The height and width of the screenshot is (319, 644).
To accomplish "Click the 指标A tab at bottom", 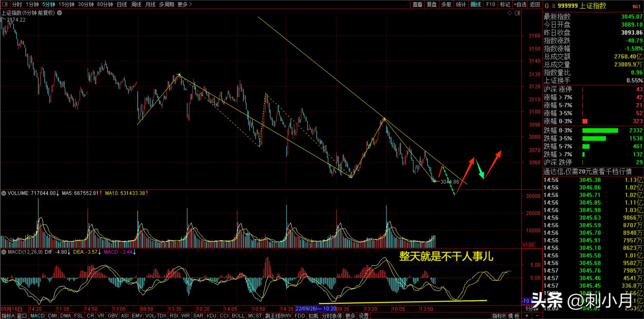I will pyautogui.click(x=8, y=316).
